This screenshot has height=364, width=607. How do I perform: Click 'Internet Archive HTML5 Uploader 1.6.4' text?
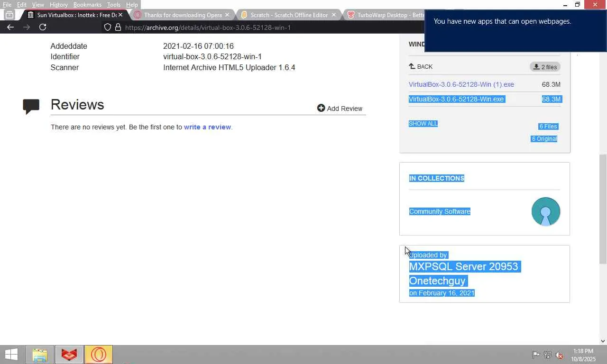coord(229,67)
